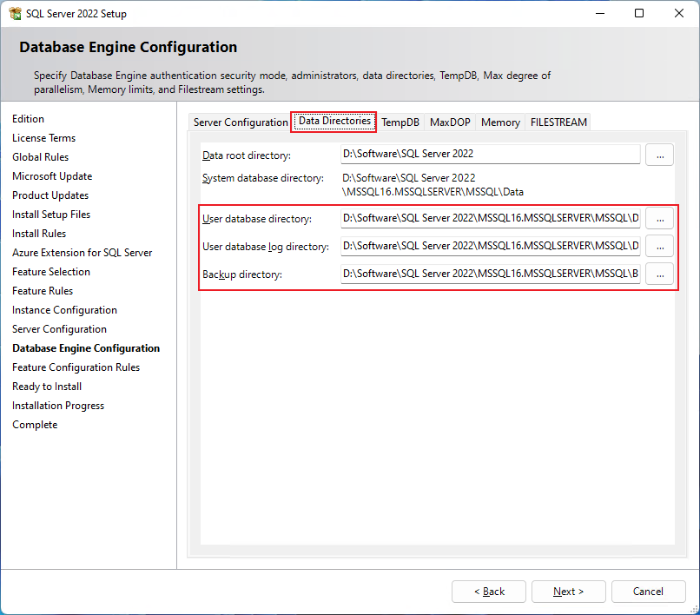The width and height of the screenshot is (700, 615).
Task: Click the User database directory field
Action: coord(490,218)
